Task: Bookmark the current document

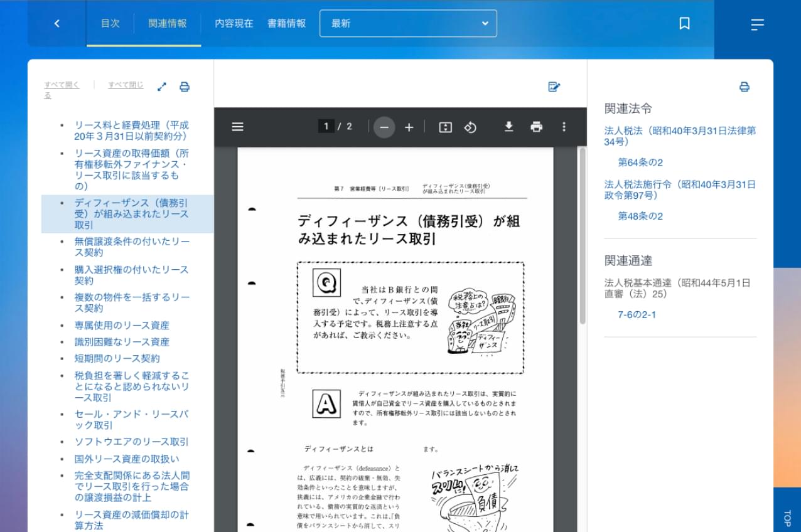Action: 684,23
